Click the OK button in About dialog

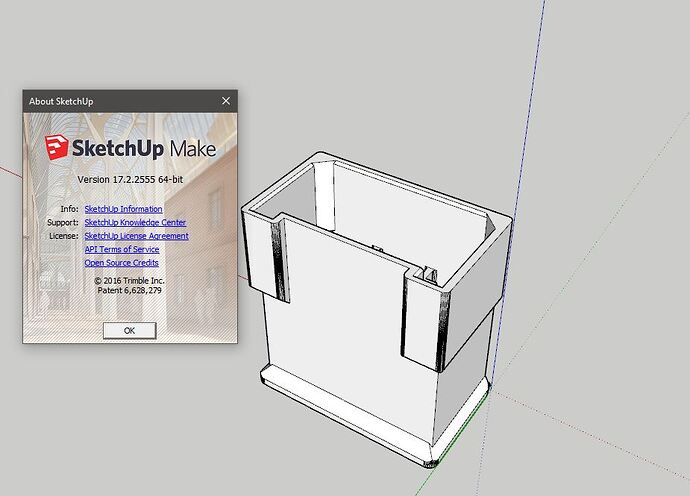click(x=129, y=331)
